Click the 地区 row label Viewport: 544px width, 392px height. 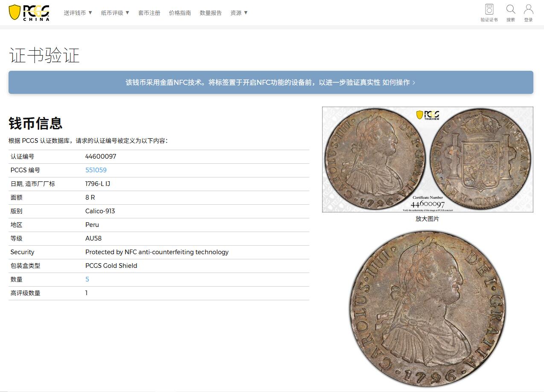16,225
